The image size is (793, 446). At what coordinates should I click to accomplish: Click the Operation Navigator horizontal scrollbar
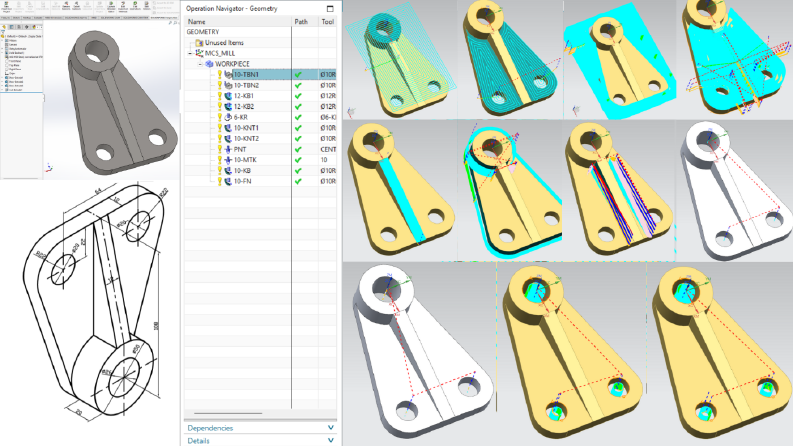tap(228, 414)
